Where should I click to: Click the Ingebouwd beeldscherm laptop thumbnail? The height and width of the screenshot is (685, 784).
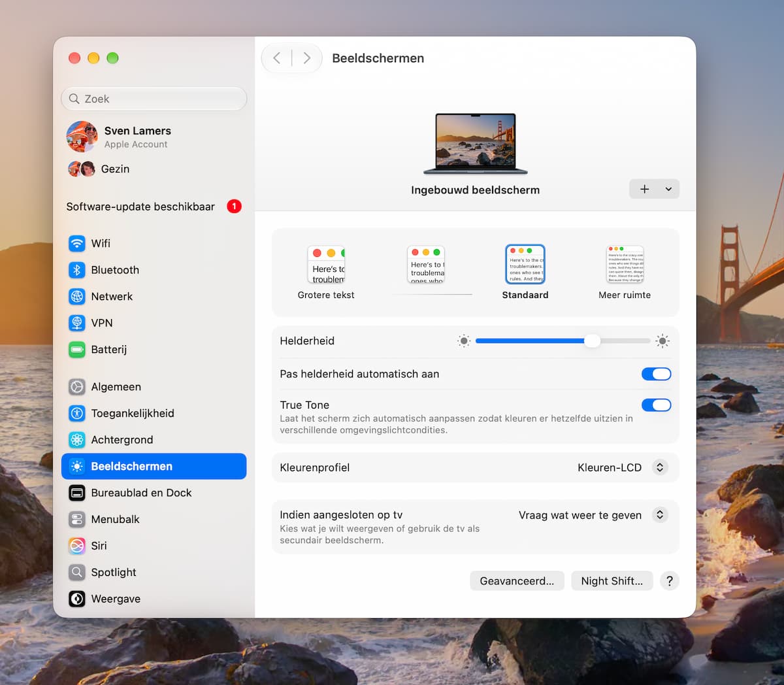pos(476,144)
